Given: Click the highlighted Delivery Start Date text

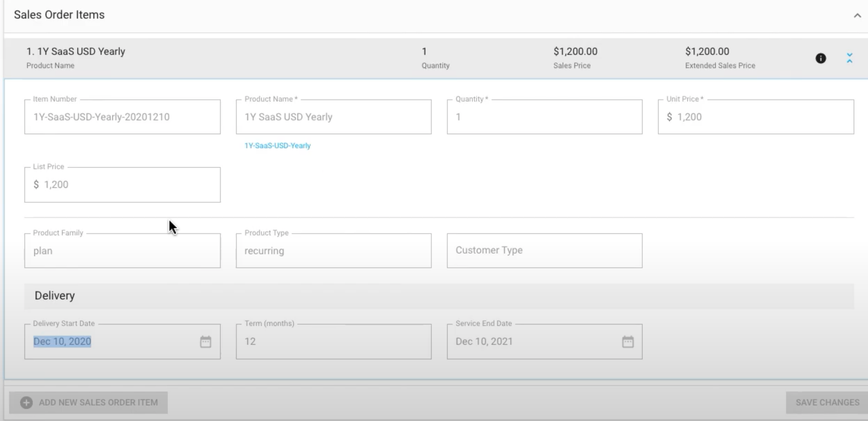Looking at the screenshot, I should (x=62, y=342).
